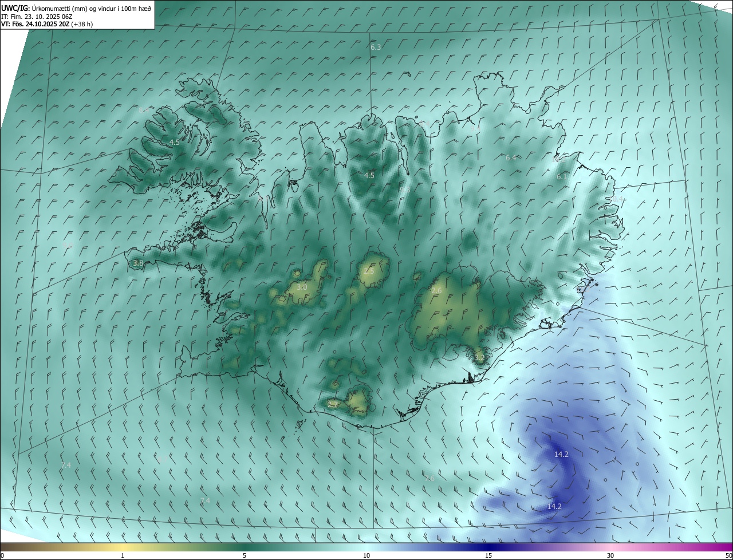733x560 pixels.
Task: Click the "30" tick label on the color scale
Action: click(x=610, y=556)
